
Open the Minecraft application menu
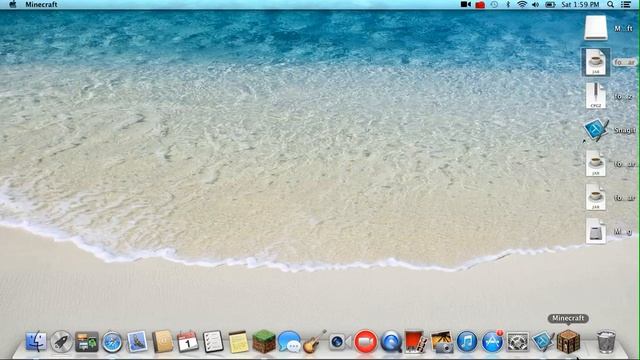(x=41, y=4)
